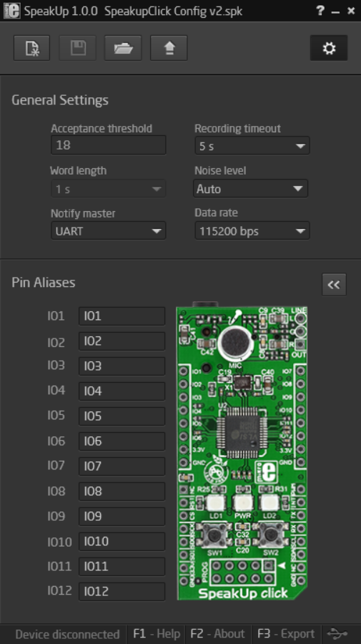The height and width of the screenshot is (644, 361).
Task: Open the Data rate dropdown
Action: 252,231
